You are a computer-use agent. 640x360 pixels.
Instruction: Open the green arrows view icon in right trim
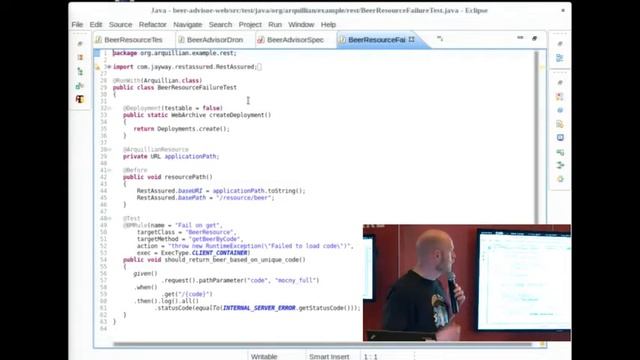click(560, 165)
